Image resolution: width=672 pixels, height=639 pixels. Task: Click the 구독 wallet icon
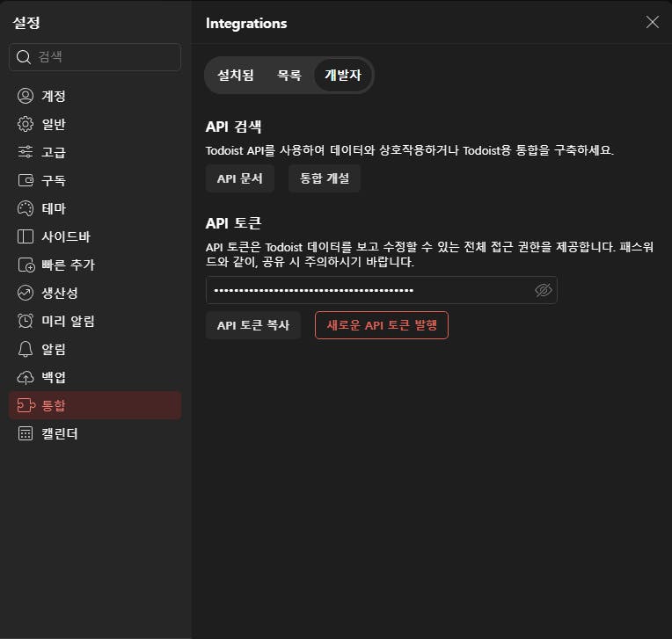coord(26,180)
